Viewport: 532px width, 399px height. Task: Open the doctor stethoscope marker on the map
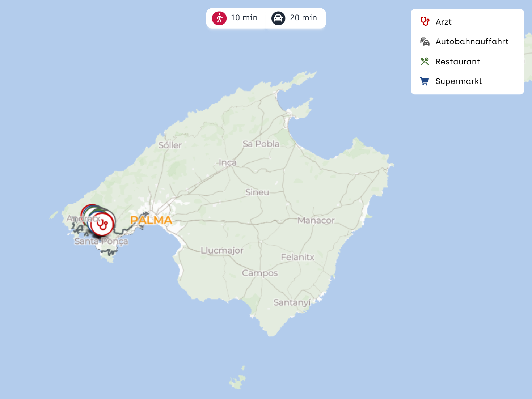click(x=102, y=225)
